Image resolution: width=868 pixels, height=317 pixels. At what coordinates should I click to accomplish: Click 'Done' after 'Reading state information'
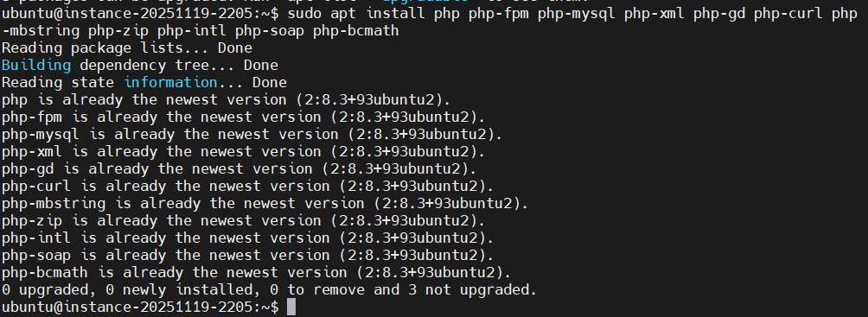click(x=270, y=82)
